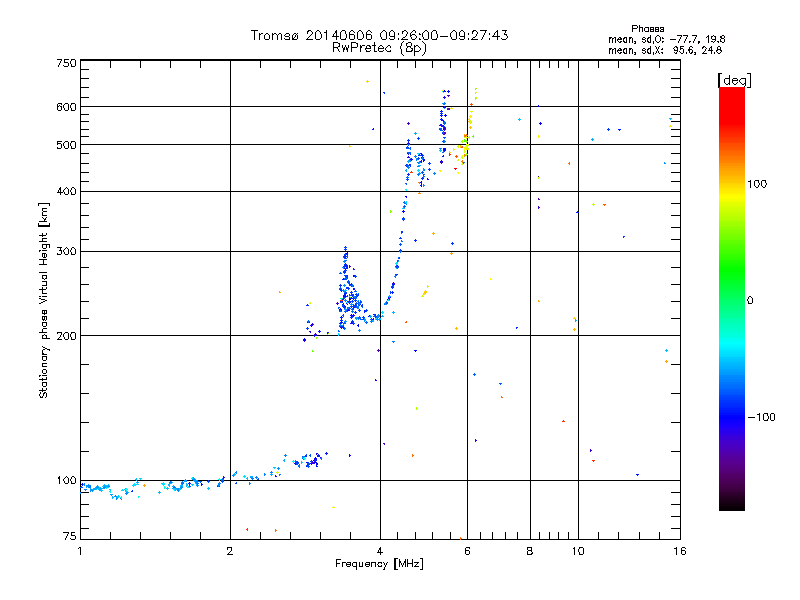Click the x-axis tick label "16"
The image size is (800, 600).
click(680, 551)
